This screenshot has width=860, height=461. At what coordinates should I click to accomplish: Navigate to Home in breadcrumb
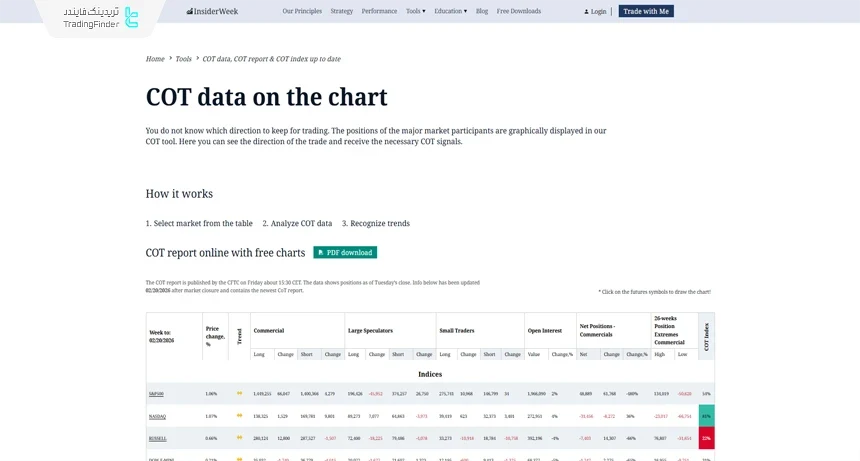pos(155,59)
